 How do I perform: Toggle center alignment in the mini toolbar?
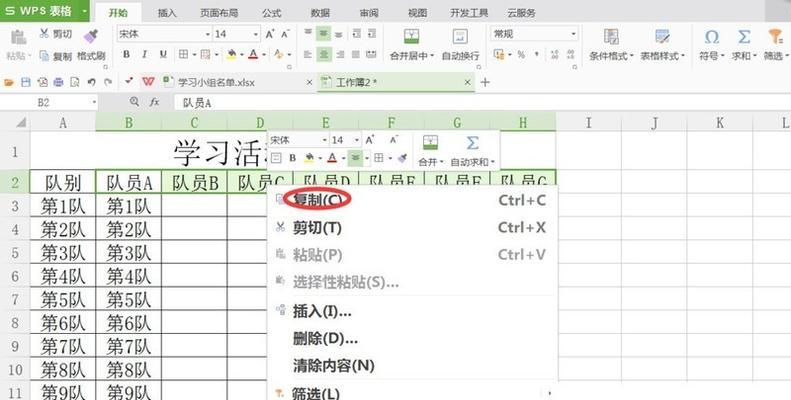[x=356, y=158]
